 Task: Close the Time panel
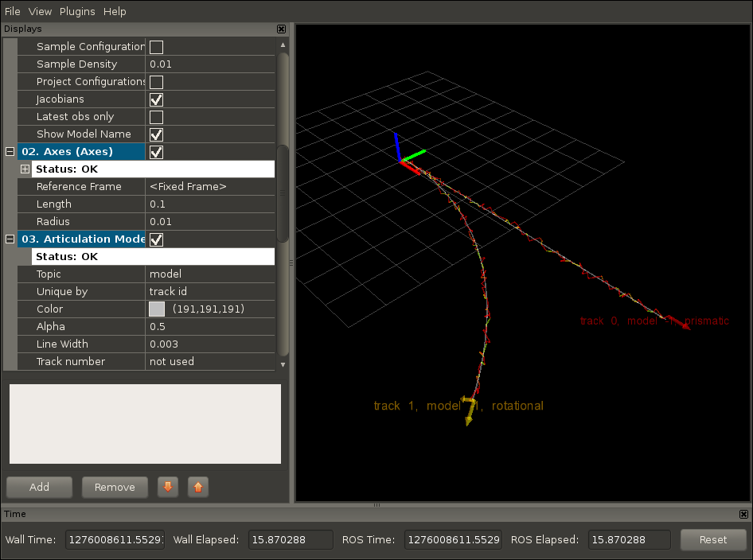(743, 515)
